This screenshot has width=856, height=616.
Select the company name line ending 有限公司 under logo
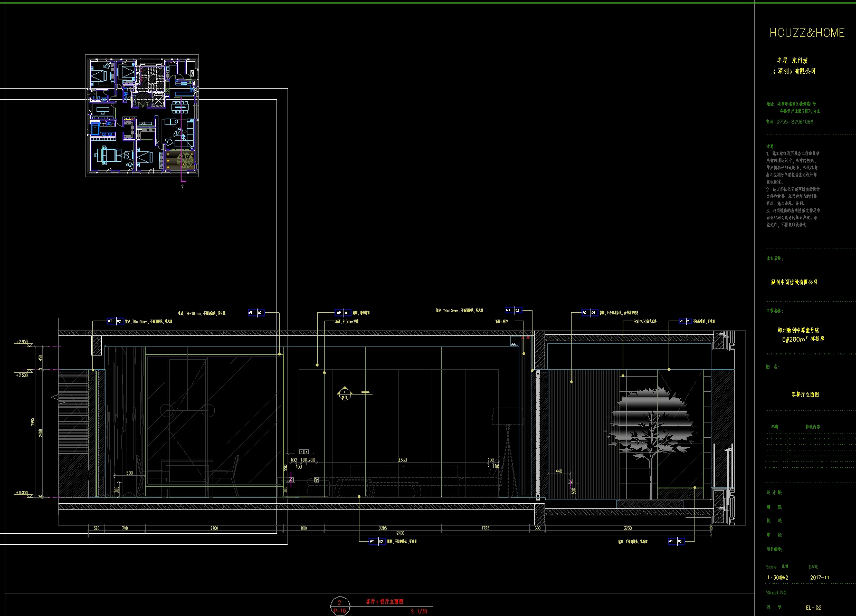point(795,71)
